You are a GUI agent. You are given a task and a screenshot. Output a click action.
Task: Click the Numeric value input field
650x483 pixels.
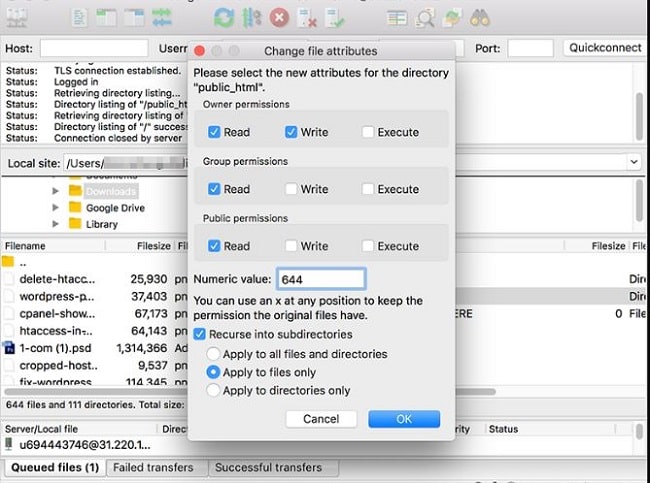321,279
